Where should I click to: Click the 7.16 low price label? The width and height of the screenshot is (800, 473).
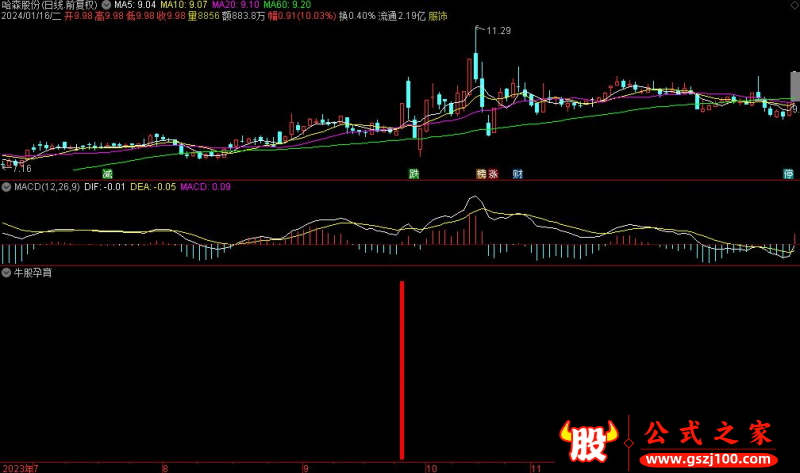coord(22,168)
